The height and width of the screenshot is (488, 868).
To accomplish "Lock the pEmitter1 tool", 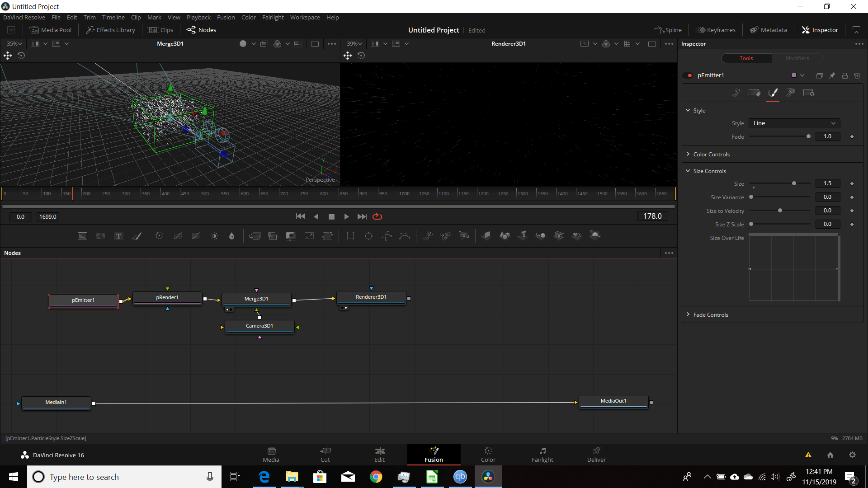I will coord(844,75).
